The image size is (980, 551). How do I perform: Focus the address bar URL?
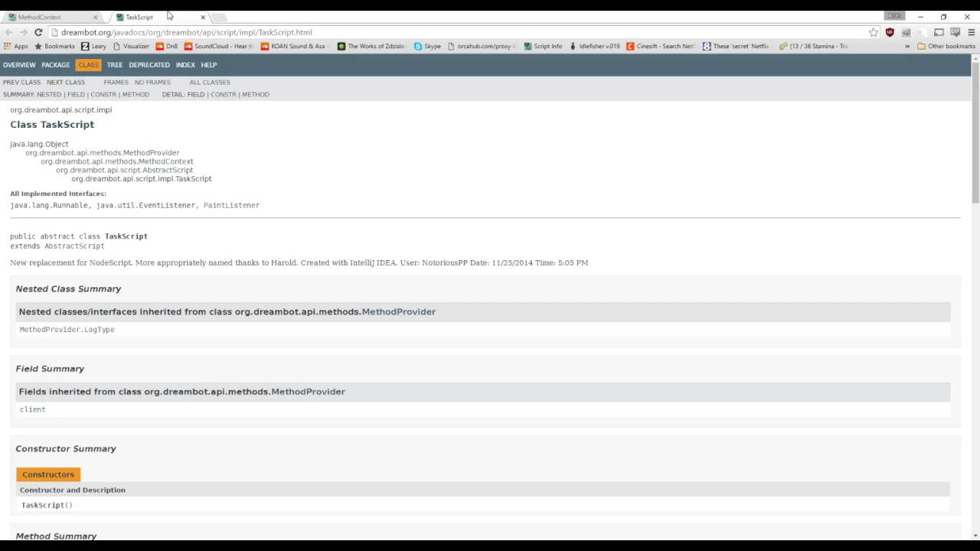point(186,32)
